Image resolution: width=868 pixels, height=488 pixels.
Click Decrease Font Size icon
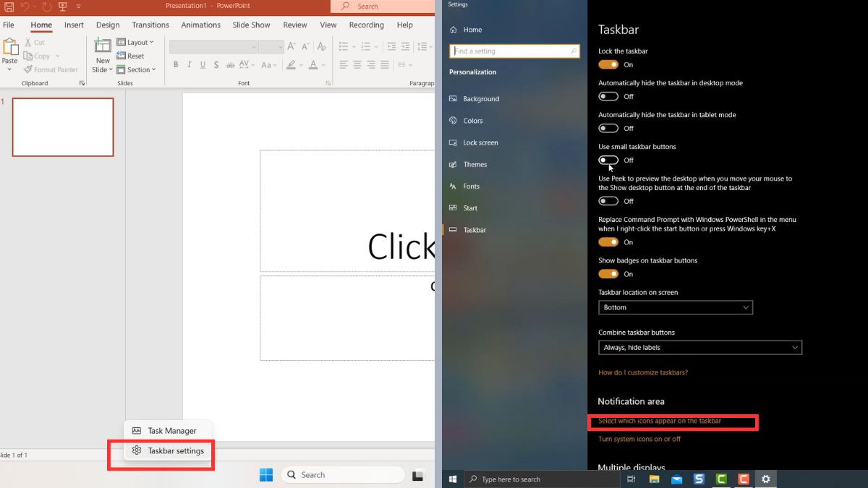tap(305, 46)
